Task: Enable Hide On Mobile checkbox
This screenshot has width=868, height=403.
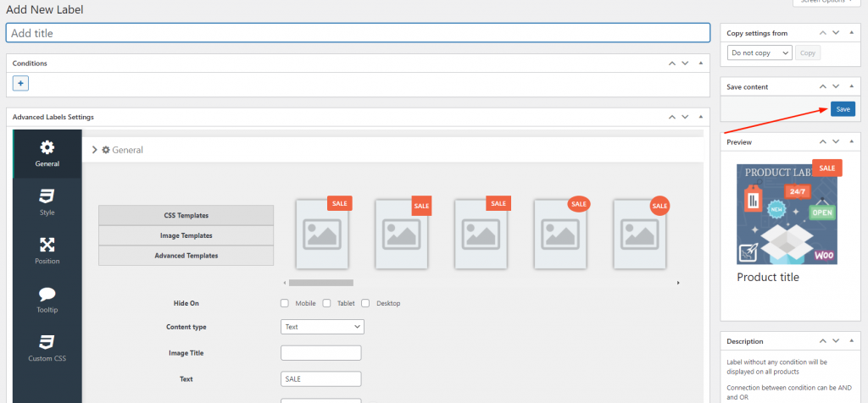Action: click(285, 303)
